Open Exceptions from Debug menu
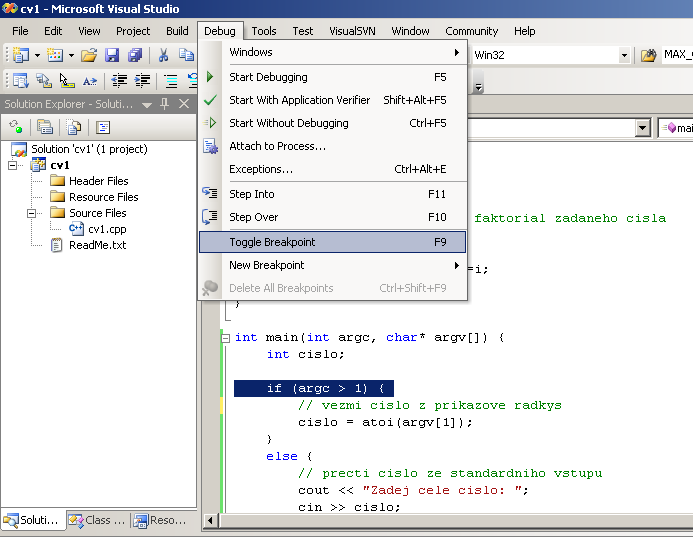 click(332, 169)
